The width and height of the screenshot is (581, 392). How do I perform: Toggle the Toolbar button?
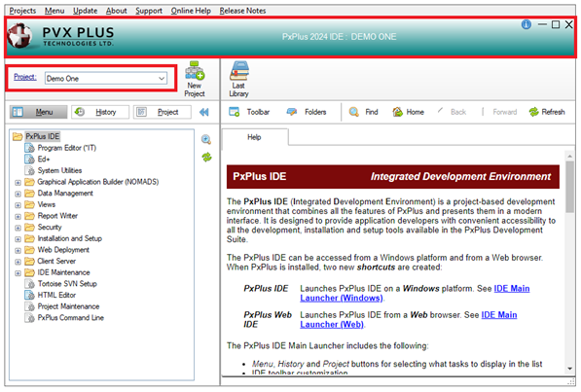point(249,112)
